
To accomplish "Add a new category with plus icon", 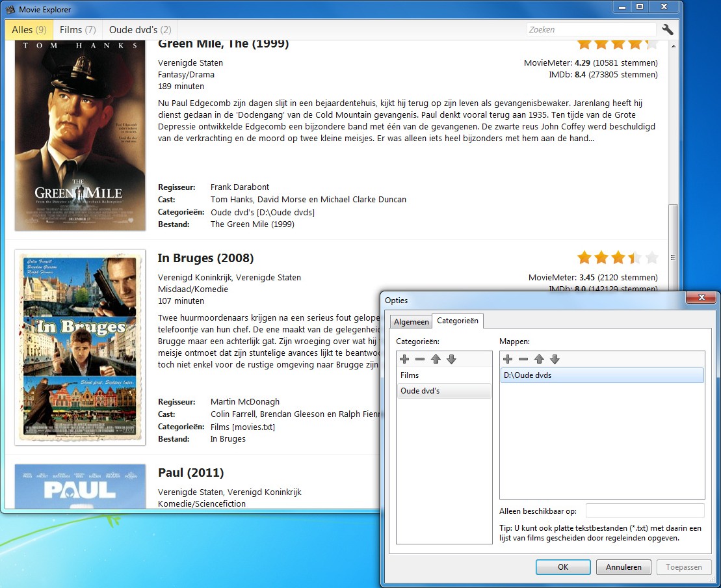I will point(404,359).
